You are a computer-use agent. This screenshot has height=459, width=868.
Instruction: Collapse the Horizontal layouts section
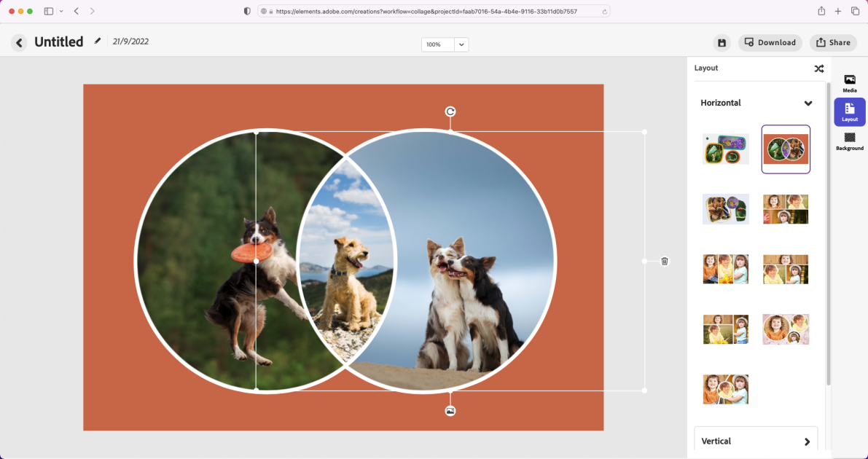click(808, 103)
